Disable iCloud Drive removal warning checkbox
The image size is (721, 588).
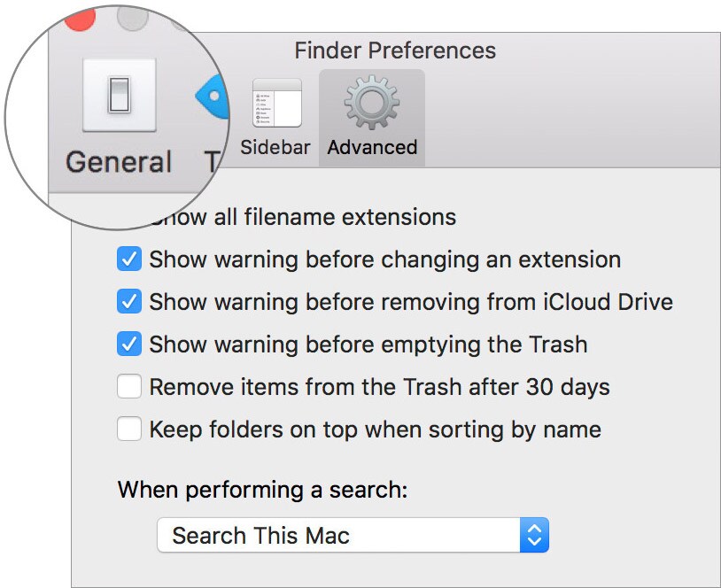point(129,302)
